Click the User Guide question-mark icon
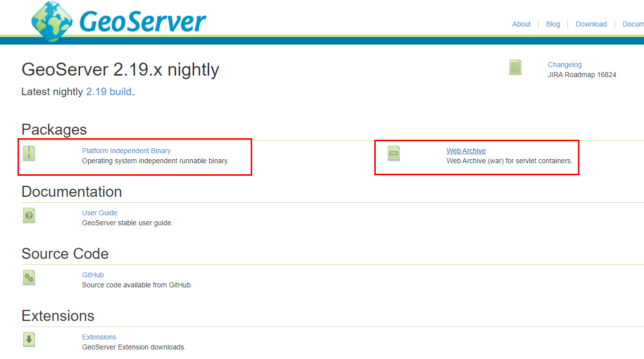 (x=29, y=215)
